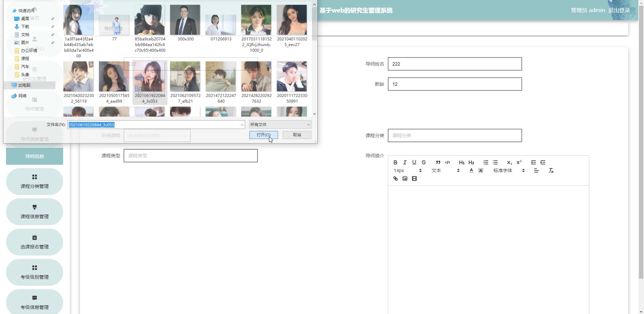The height and width of the screenshot is (314, 644).
Task: Select 下载 folder in navigation pane
Action: (x=25, y=27)
